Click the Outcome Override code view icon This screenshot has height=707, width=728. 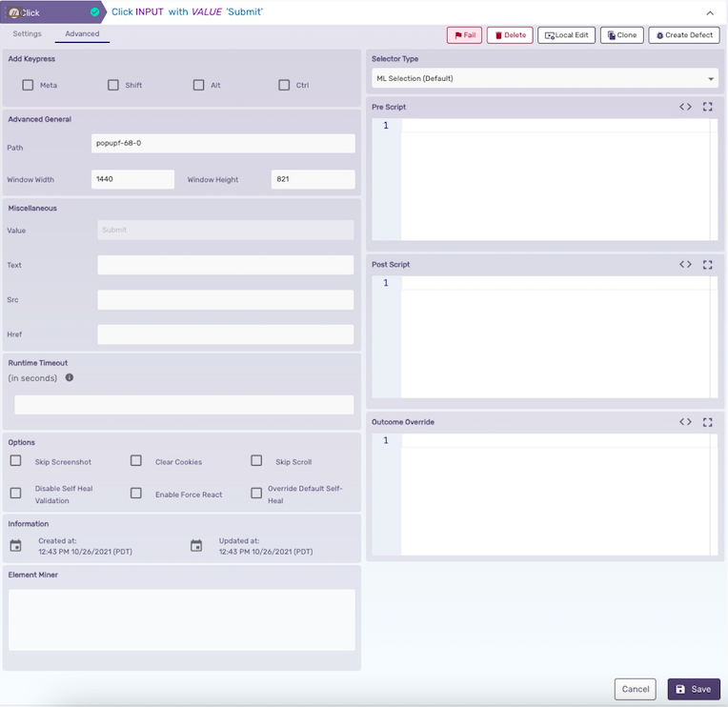(x=685, y=421)
